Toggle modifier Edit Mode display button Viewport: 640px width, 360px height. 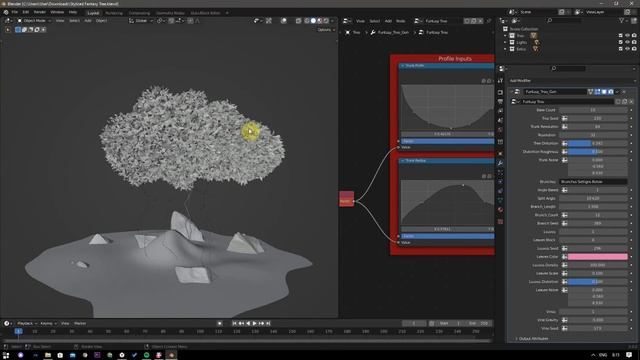(597, 92)
